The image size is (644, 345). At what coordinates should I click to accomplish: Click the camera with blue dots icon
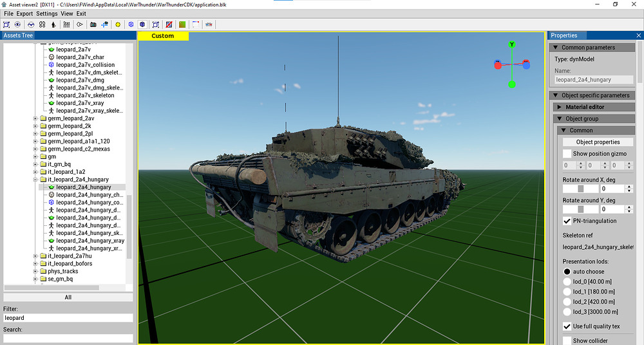coord(105,24)
